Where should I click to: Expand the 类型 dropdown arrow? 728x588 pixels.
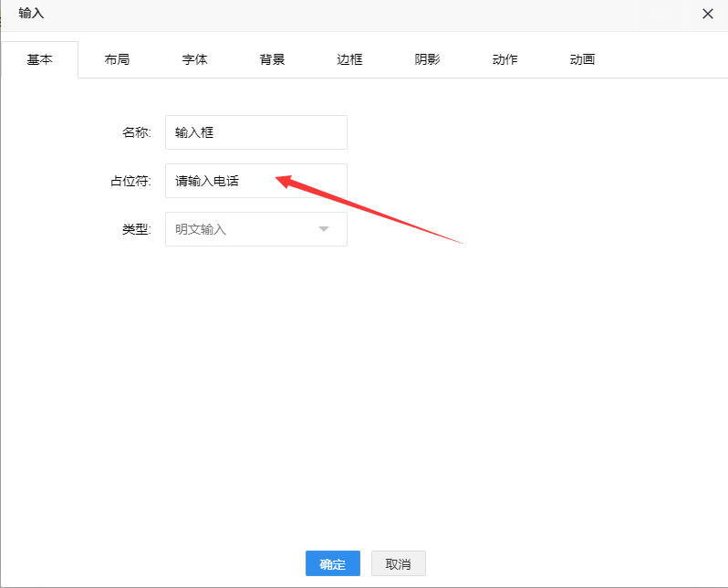323,229
